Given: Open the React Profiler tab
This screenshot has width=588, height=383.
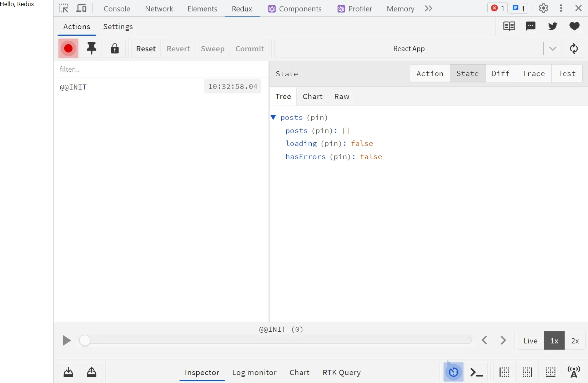Looking at the screenshot, I should (355, 9).
